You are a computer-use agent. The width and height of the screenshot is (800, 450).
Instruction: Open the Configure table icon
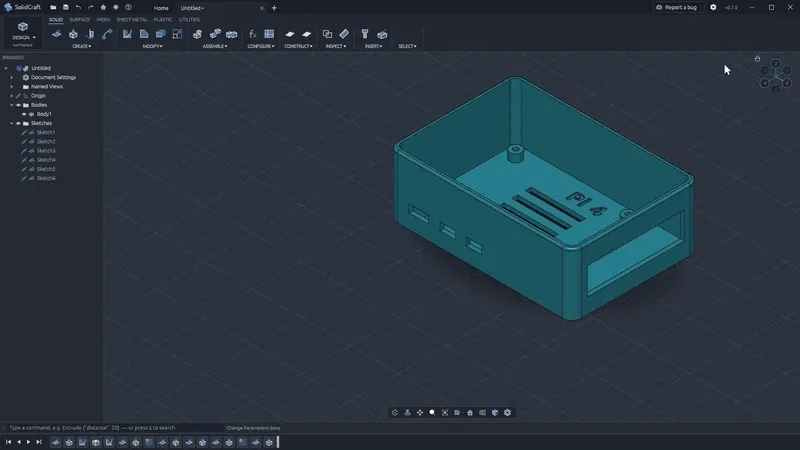coord(269,34)
